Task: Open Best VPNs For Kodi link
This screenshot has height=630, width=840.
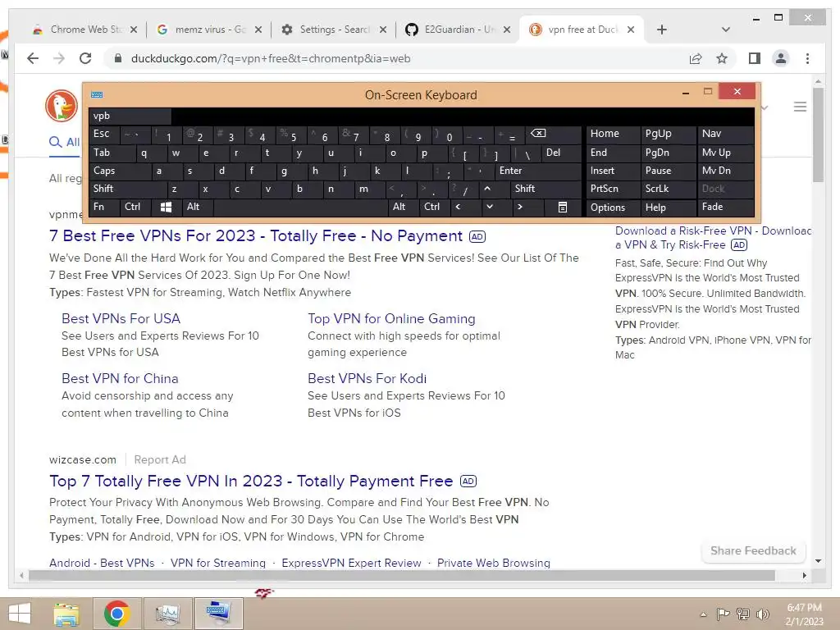Action: (x=367, y=379)
